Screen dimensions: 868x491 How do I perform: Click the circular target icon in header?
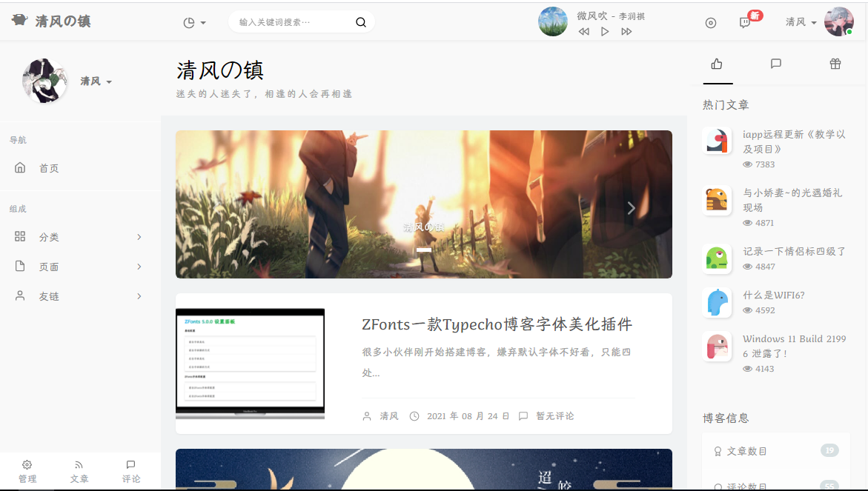pyautogui.click(x=711, y=23)
